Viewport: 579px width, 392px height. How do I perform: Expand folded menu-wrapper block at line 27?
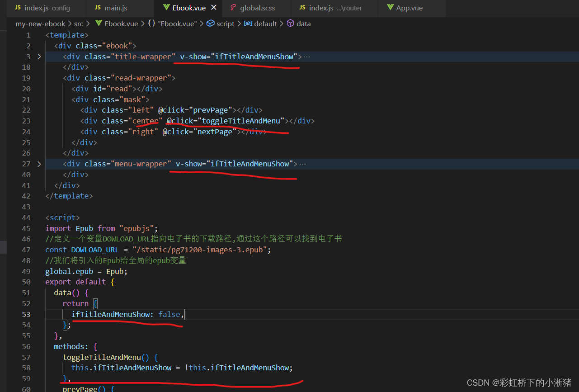tap(39, 164)
